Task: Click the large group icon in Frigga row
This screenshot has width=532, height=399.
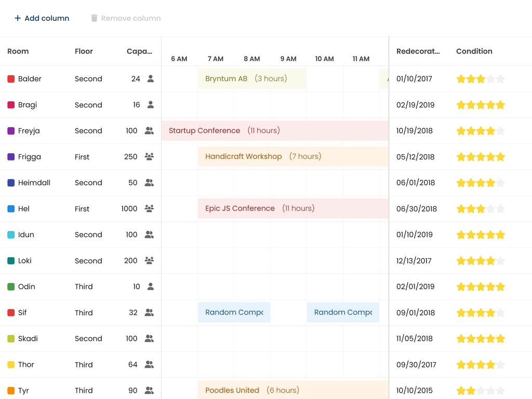Action: coord(149,157)
